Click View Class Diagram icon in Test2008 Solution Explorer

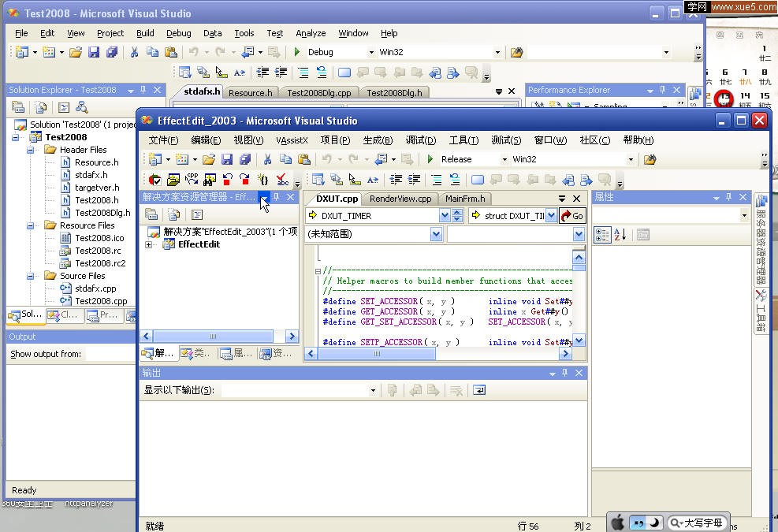[81, 107]
